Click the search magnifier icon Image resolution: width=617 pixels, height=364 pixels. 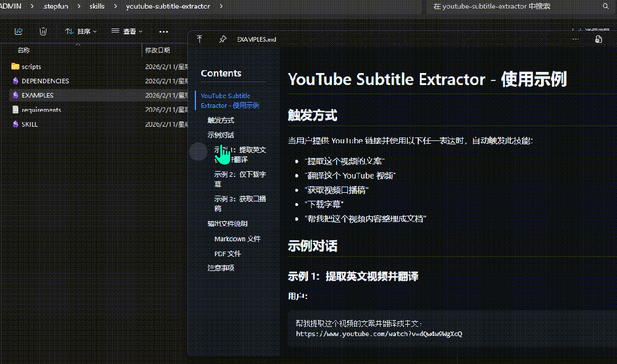(606, 6)
